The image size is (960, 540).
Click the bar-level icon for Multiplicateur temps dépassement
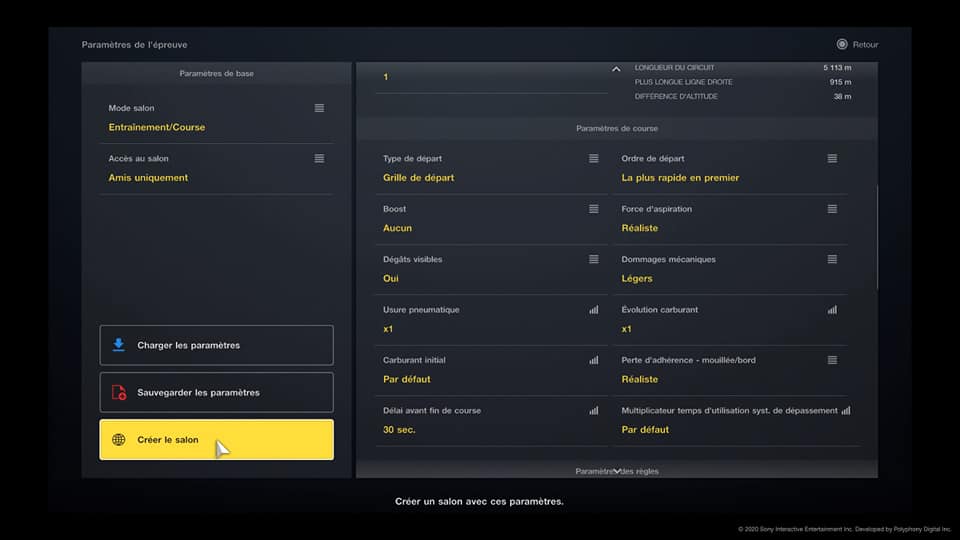tap(846, 410)
